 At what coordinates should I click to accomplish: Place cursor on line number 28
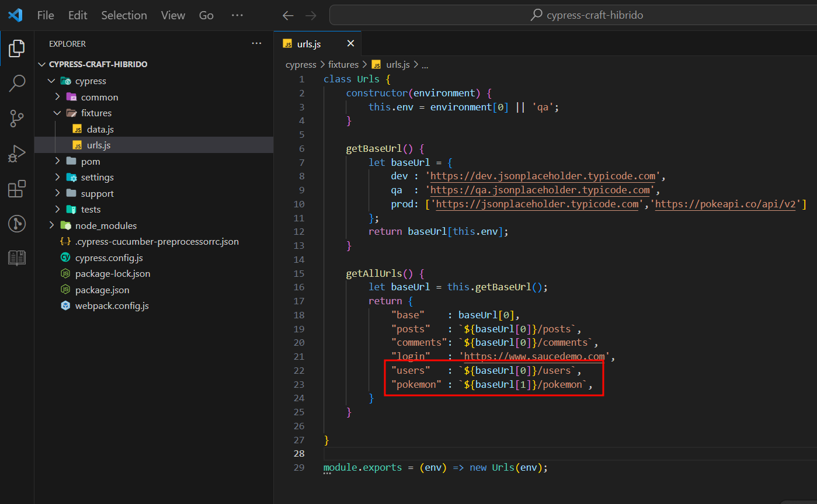[x=299, y=454]
